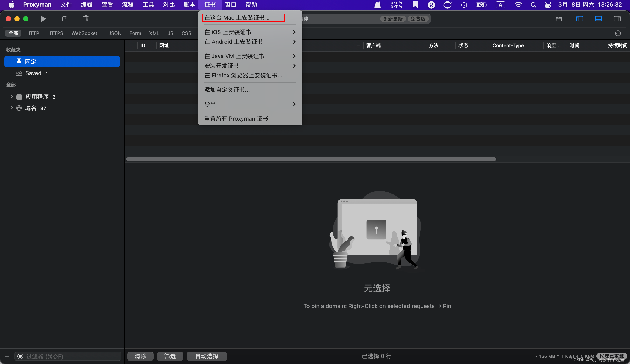The width and height of the screenshot is (630, 364).
Task: Click the 自动选择 button
Action: point(207,356)
